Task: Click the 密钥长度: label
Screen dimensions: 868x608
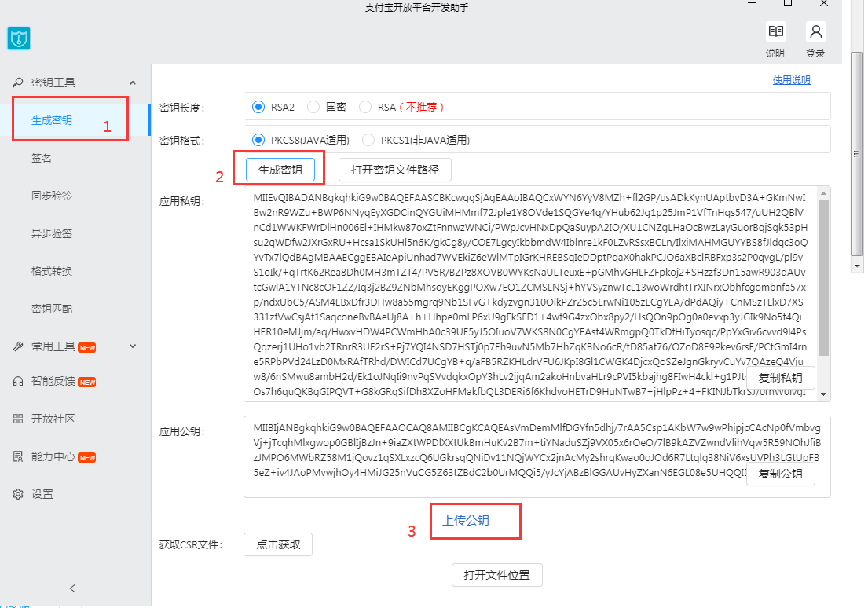Action: coord(181,108)
